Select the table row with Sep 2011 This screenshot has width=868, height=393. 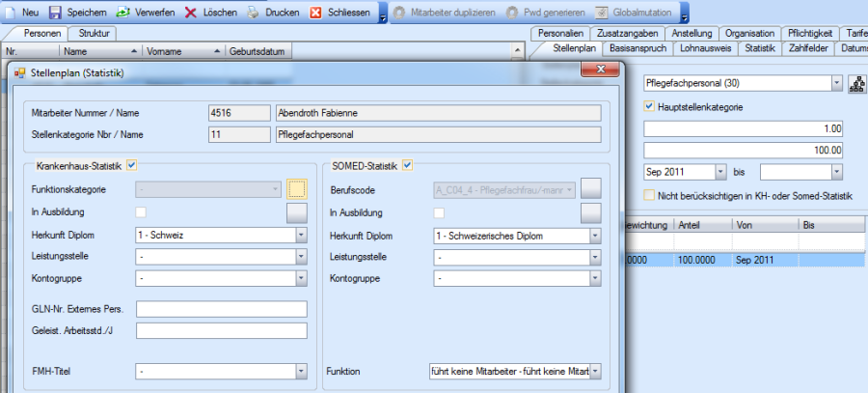click(745, 260)
